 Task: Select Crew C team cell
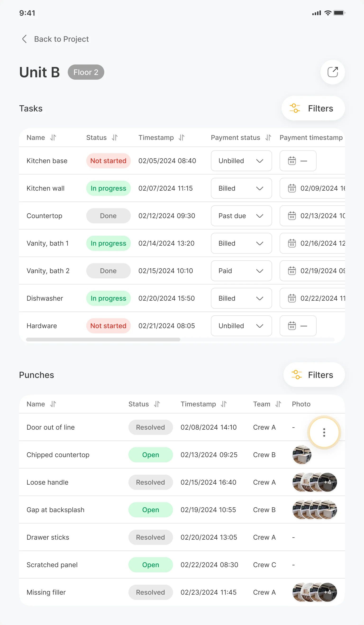click(264, 565)
